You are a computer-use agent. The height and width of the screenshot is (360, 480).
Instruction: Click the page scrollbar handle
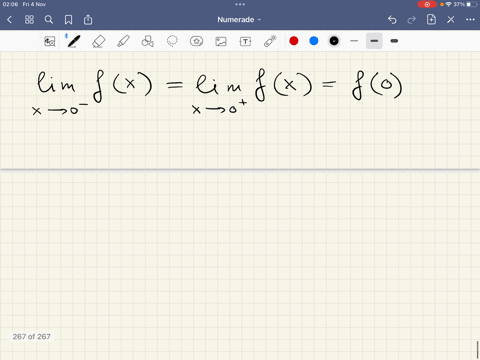[478, 349]
